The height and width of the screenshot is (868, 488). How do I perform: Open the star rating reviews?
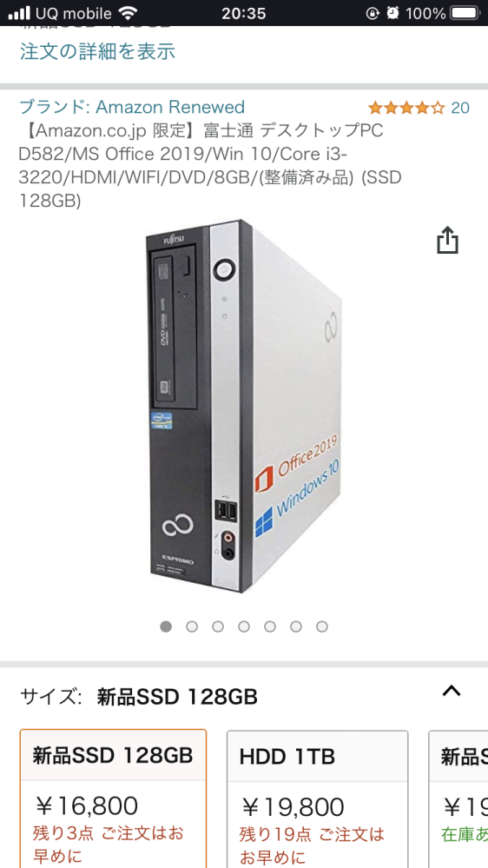click(x=406, y=108)
